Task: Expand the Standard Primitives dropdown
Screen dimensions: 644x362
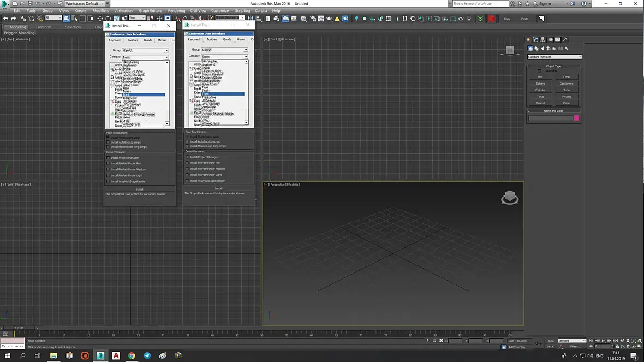Action: 554,57
